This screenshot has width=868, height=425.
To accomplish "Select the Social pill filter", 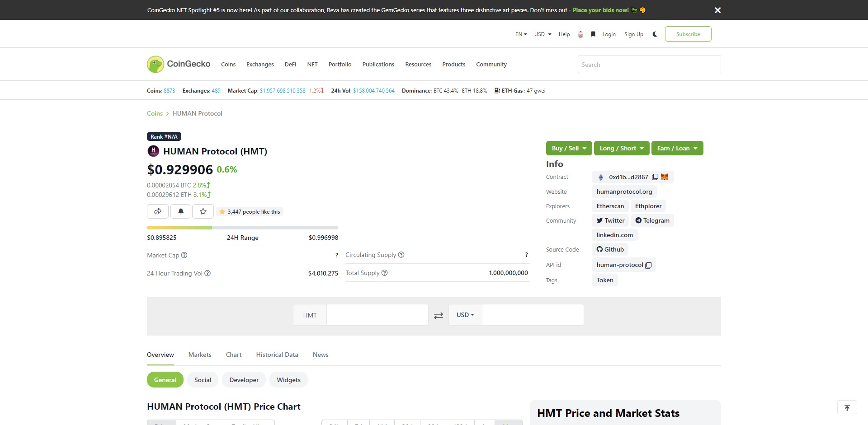I will click(x=203, y=380).
